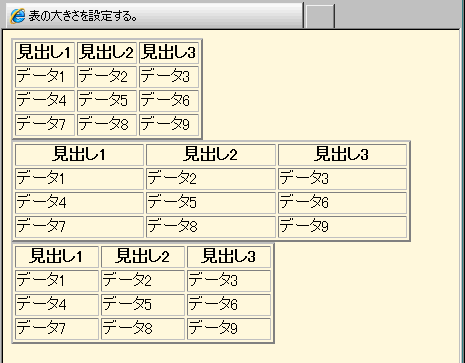
Task: Click データ1 cell in the widest table
Action: (x=79, y=179)
